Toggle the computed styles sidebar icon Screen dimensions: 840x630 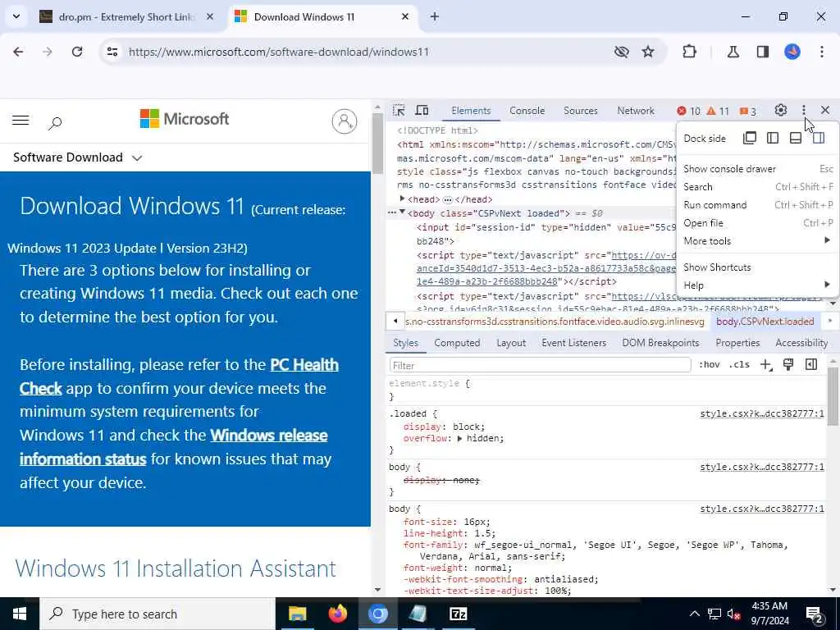pos(811,365)
